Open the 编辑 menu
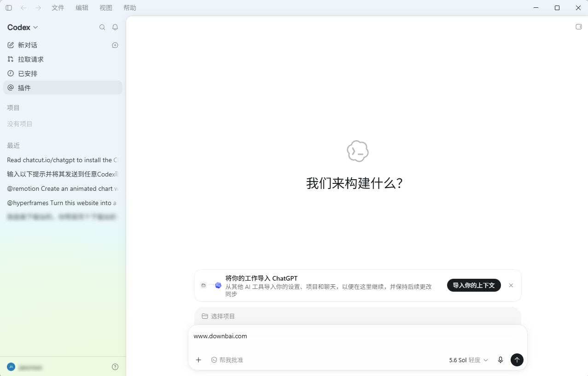 (82, 8)
